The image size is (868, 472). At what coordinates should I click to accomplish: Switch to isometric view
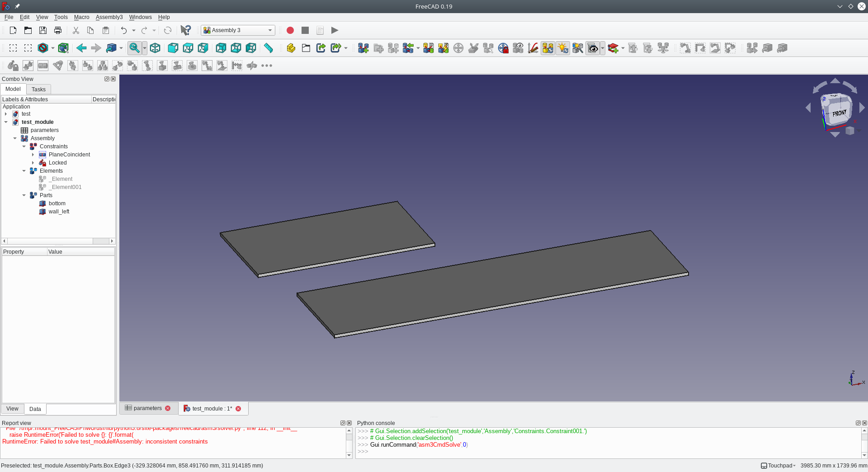pyautogui.click(x=155, y=48)
